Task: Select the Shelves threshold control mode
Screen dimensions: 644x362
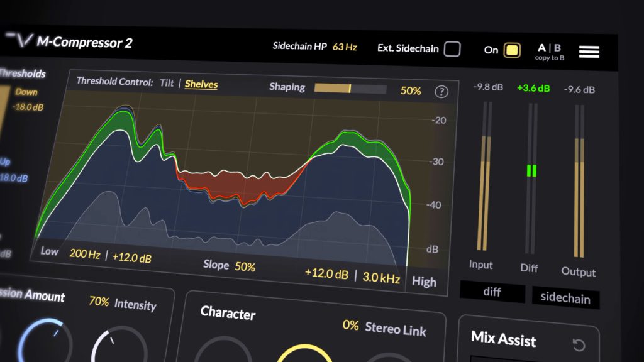Action: click(201, 84)
